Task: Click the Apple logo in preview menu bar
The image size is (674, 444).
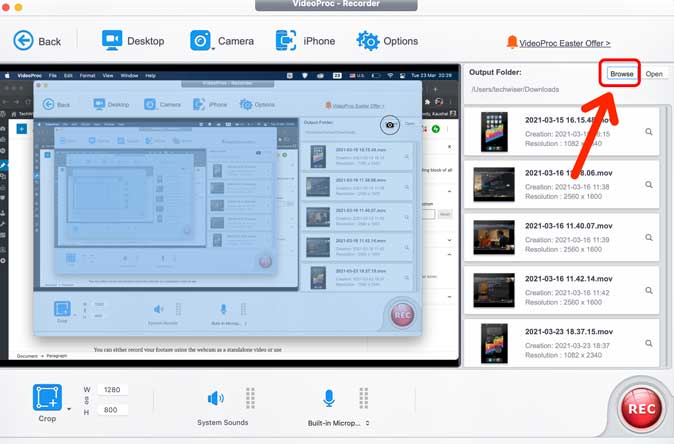Action: point(7,76)
